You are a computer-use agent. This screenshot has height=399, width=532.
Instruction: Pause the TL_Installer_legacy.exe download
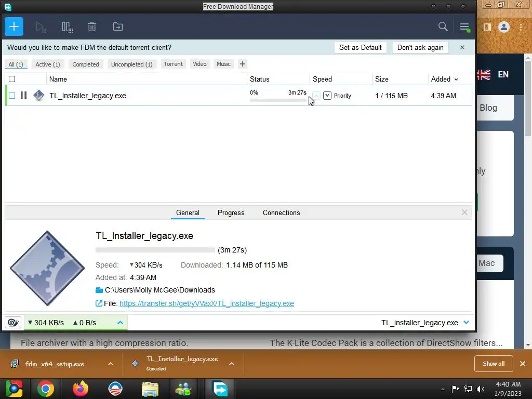pos(23,96)
